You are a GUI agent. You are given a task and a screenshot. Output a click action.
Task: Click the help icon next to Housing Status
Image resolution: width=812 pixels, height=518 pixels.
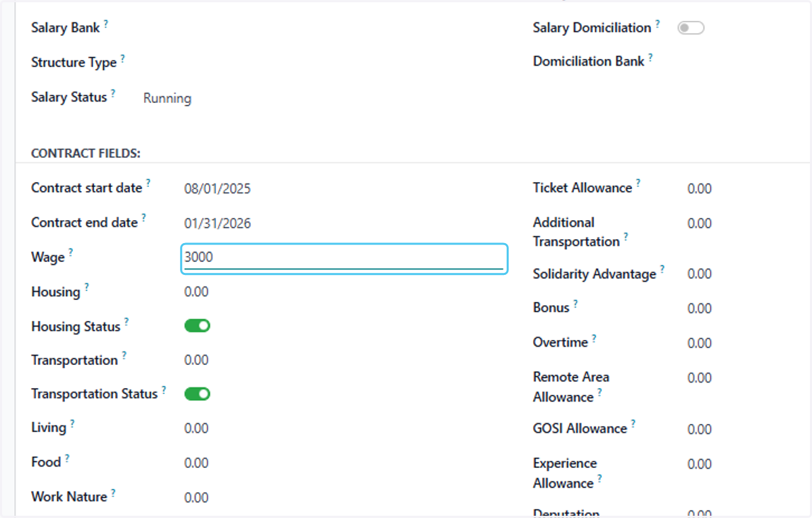pos(127,322)
